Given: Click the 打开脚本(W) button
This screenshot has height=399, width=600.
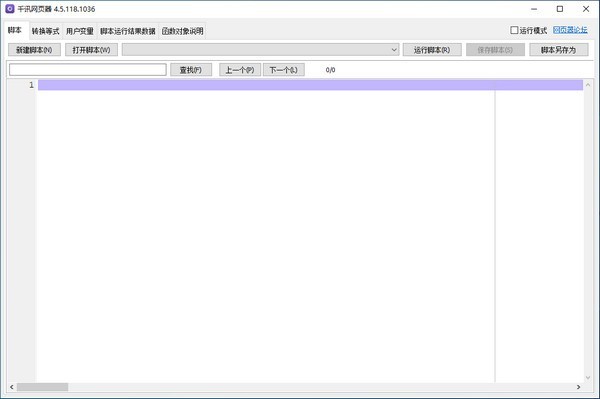Looking at the screenshot, I should pos(91,50).
